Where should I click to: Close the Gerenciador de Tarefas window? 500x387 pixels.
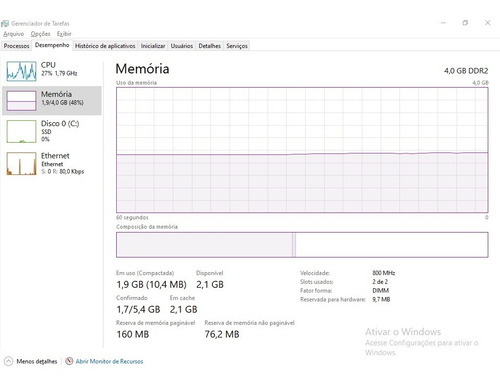[x=487, y=23]
